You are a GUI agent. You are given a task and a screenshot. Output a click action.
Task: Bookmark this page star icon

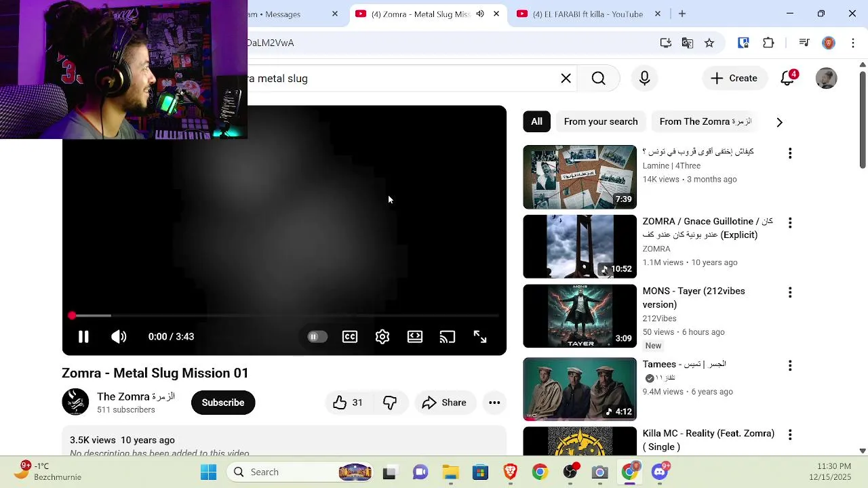pyautogui.click(x=709, y=43)
